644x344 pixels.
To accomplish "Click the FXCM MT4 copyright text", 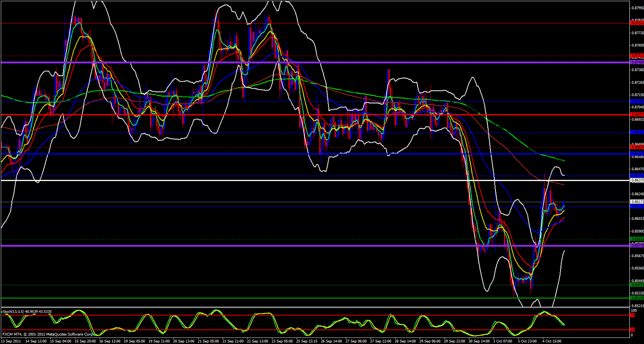I will [48, 334].
